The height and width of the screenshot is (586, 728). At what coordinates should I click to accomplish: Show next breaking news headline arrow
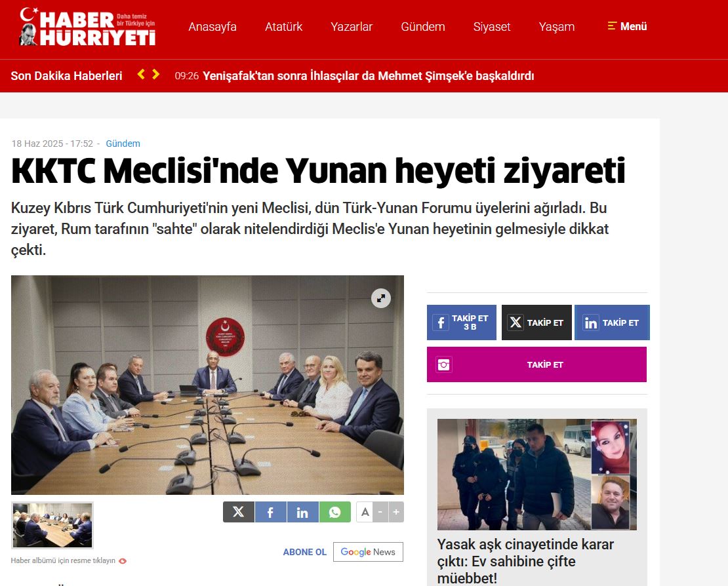[156, 74]
